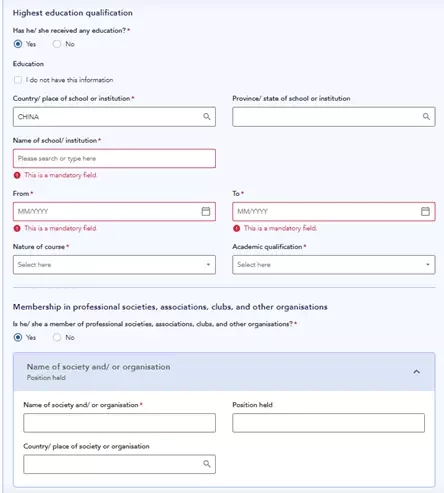Screen dimensions: 444x493
Task: Click search icon in Country of school field
Action: [207, 116]
